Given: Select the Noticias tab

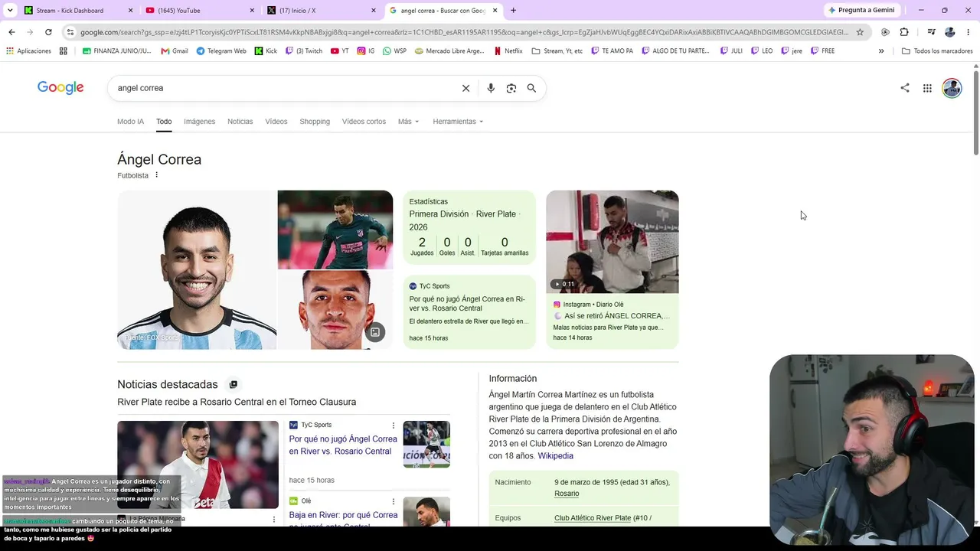Looking at the screenshot, I should (x=240, y=122).
